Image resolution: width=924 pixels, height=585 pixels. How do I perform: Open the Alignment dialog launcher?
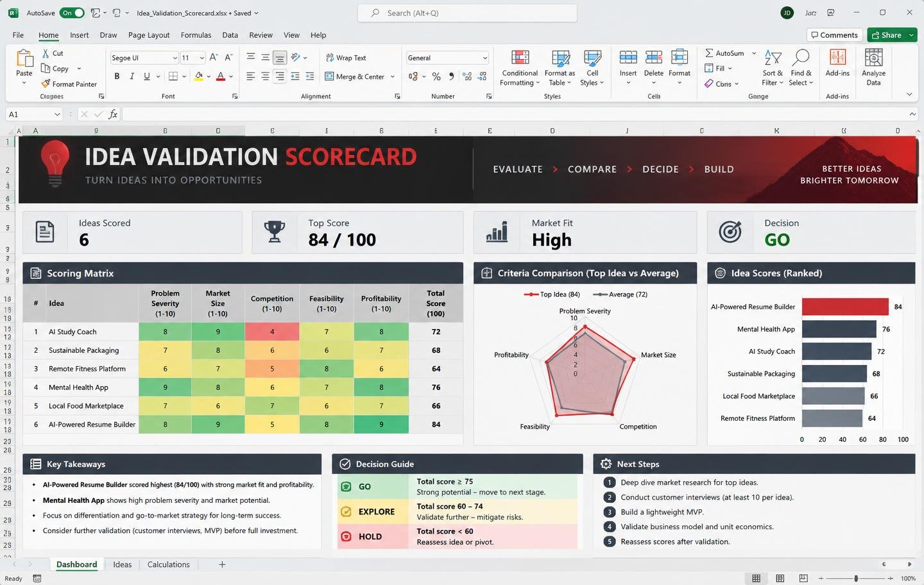coord(397,96)
